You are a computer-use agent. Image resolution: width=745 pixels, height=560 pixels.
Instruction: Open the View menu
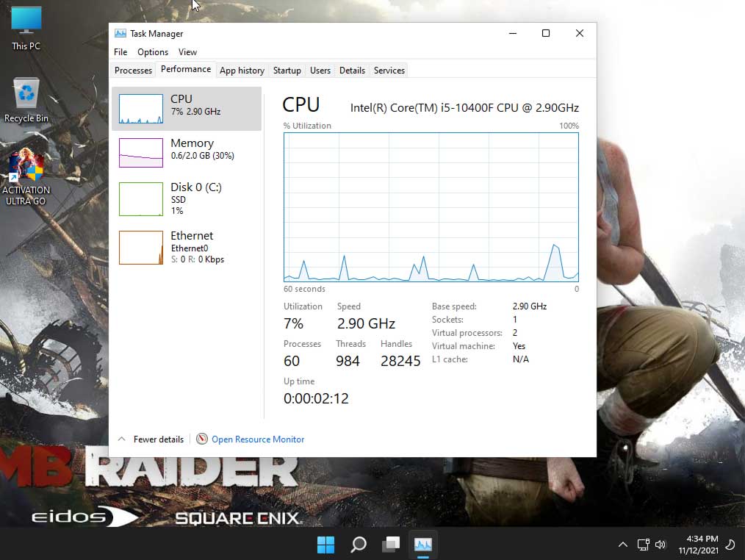(187, 52)
